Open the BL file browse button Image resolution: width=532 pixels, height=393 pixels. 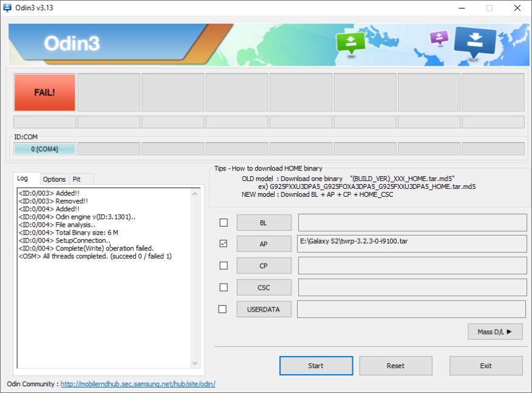pyautogui.click(x=264, y=223)
